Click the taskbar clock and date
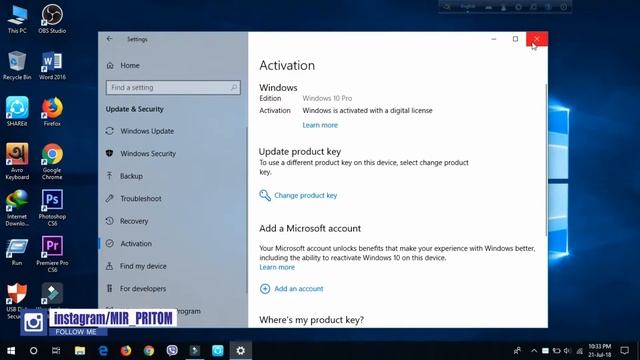The image size is (640, 360). 600,351
